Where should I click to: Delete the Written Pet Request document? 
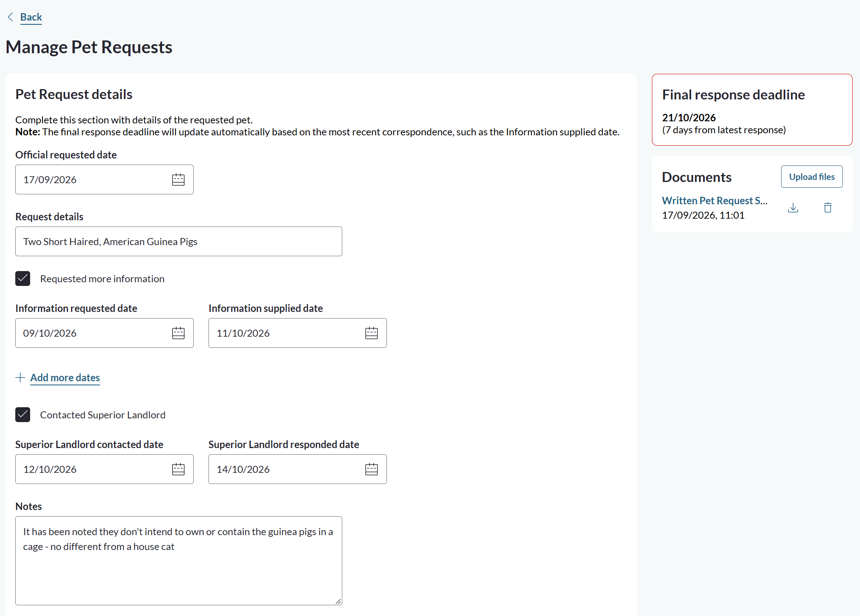coord(828,208)
